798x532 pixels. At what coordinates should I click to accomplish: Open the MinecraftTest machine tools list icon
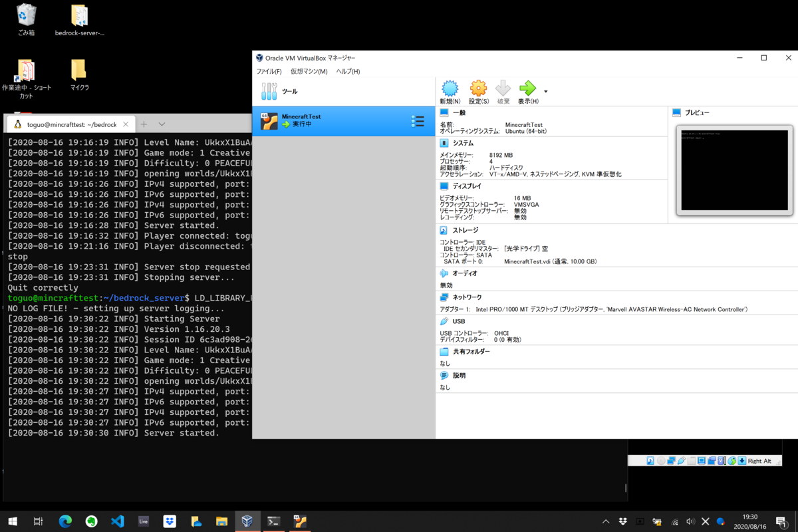(418, 121)
